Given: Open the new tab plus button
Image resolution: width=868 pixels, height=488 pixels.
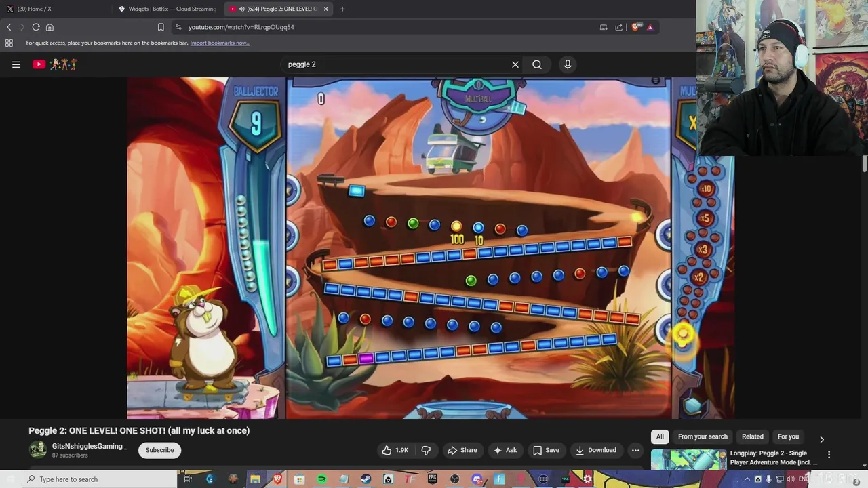Looking at the screenshot, I should [x=342, y=9].
